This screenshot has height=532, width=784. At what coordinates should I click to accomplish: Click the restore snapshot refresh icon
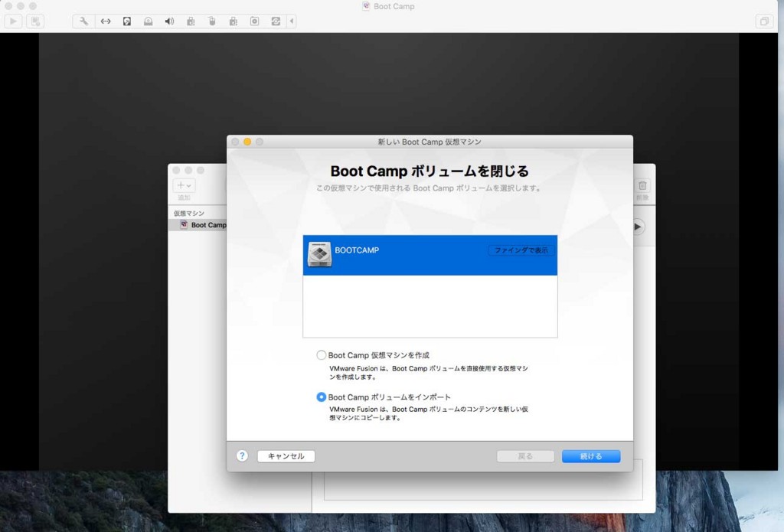click(276, 21)
